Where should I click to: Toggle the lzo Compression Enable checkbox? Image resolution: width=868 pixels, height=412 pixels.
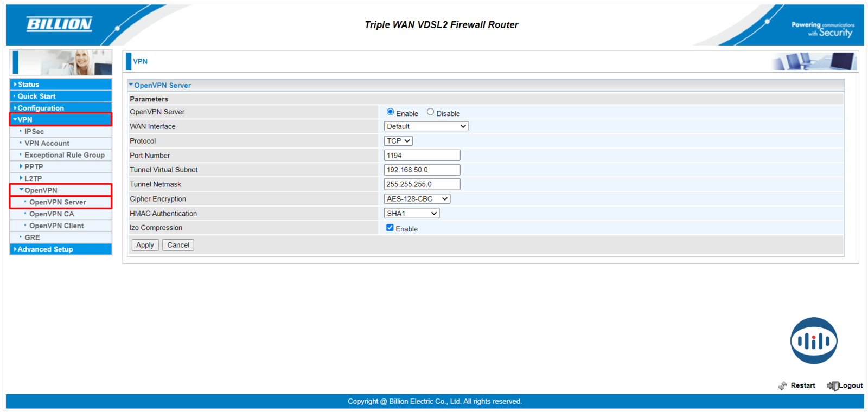390,228
